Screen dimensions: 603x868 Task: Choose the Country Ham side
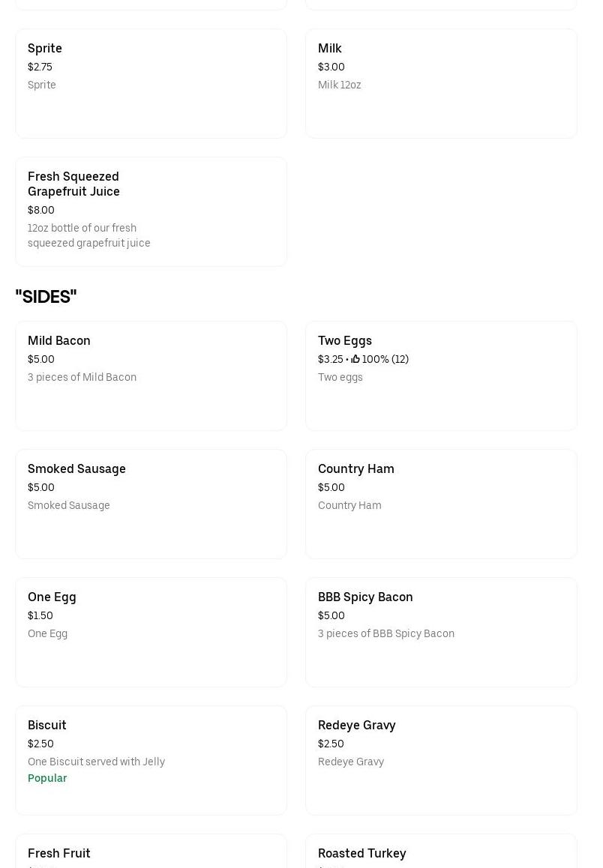[x=441, y=504]
